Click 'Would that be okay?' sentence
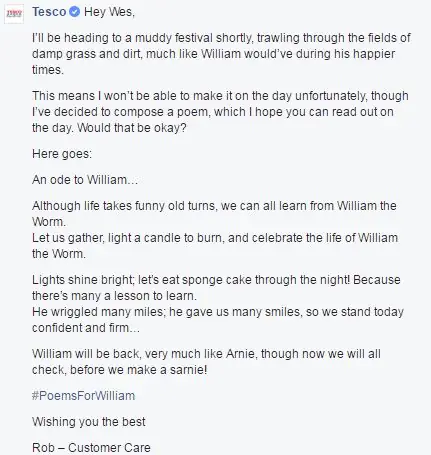The height and width of the screenshot is (455, 431). tap(132, 128)
